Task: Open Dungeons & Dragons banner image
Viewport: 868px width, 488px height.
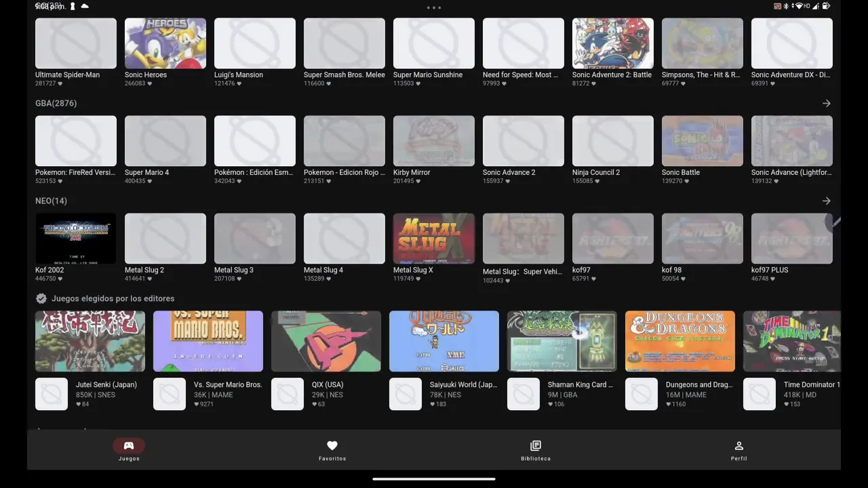Action: (x=680, y=341)
